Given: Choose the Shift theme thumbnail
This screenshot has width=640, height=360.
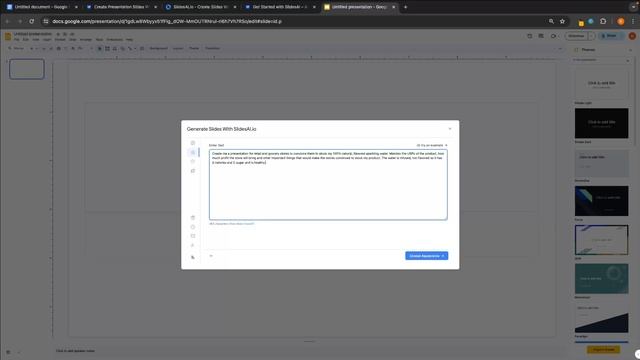Looking at the screenshot, I should point(602,240).
